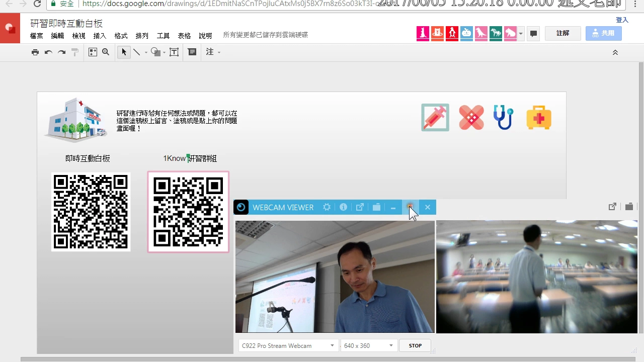Select the first aid kit image
The width and height of the screenshot is (644, 362).
[x=539, y=118]
